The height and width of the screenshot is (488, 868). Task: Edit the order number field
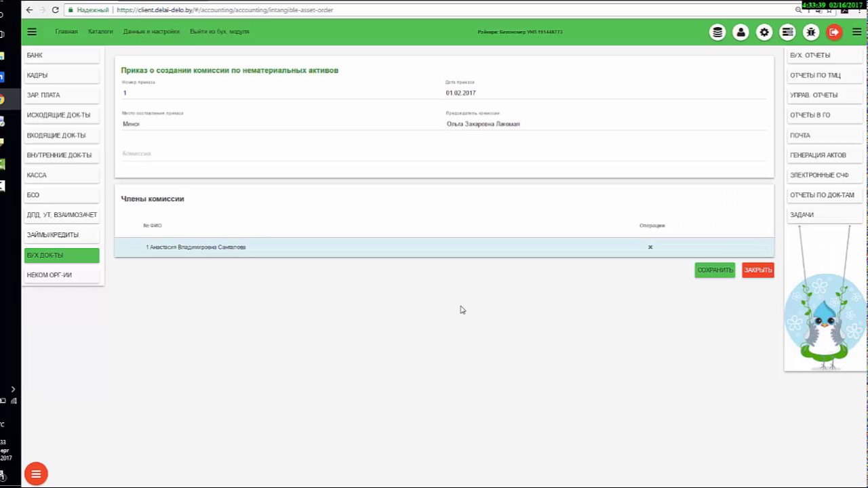[x=281, y=93]
